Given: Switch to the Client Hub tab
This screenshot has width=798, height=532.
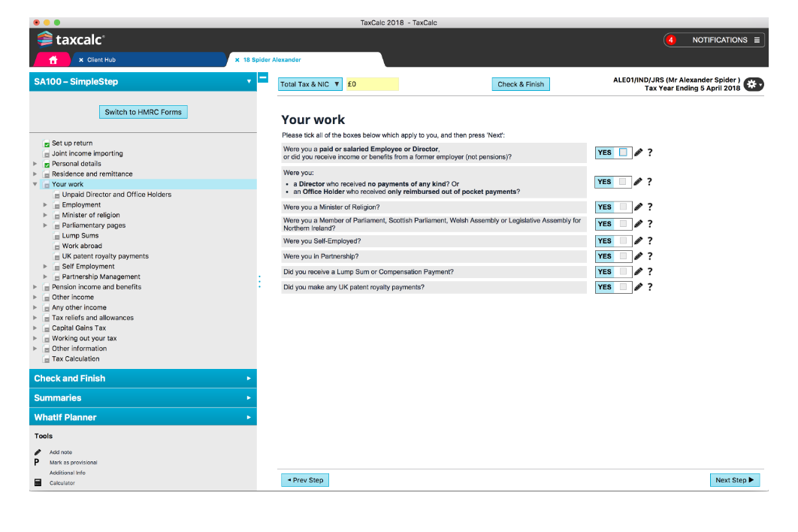Looking at the screenshot, I should (101, 59).
